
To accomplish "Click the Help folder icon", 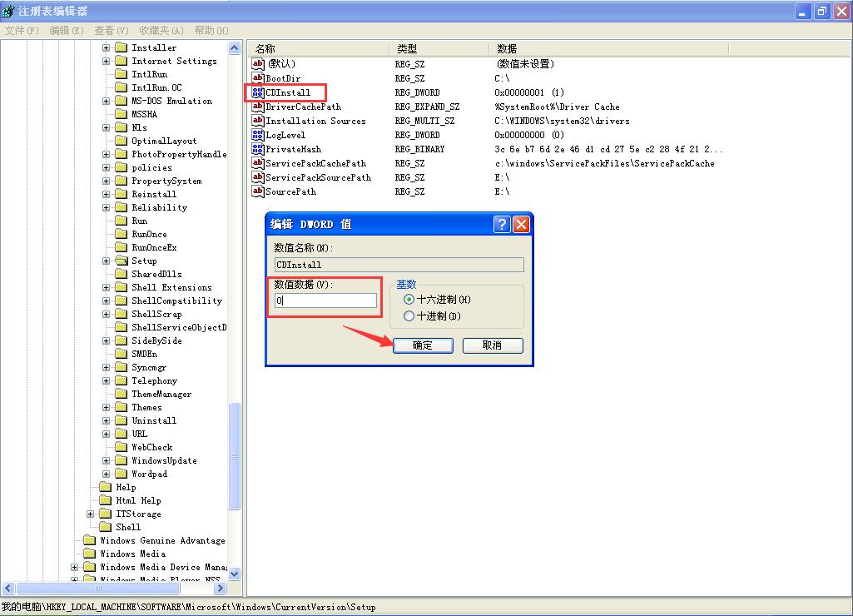I will (106, 487).
